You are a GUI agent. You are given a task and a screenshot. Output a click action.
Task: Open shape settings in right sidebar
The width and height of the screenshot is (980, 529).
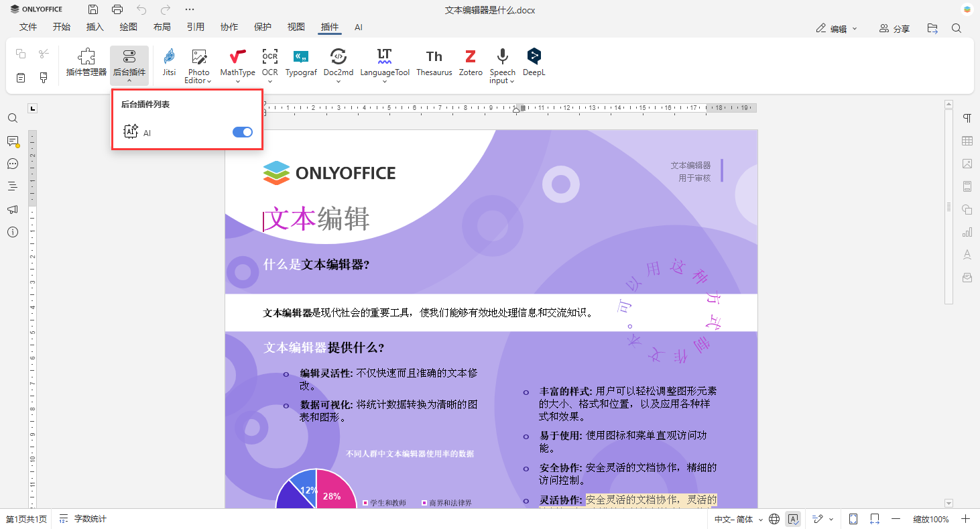pos(967,209)
